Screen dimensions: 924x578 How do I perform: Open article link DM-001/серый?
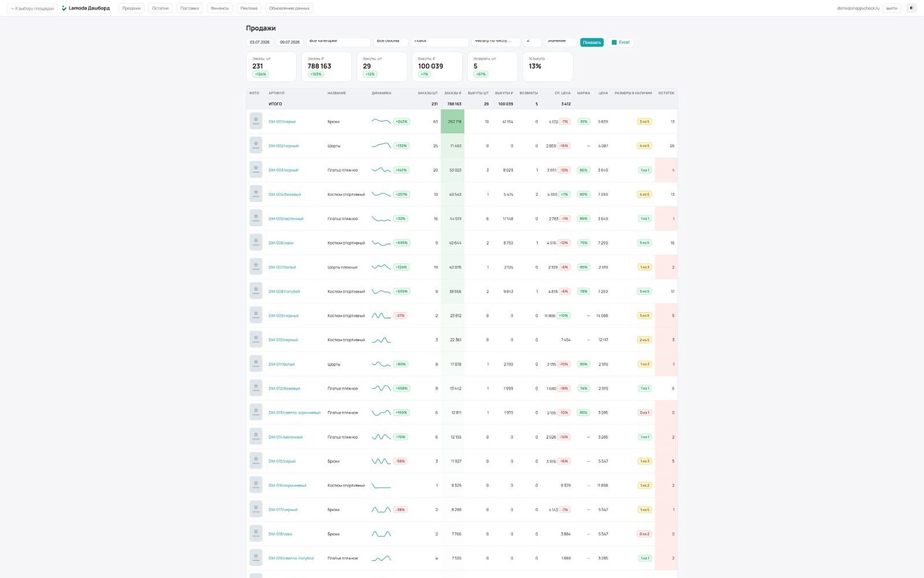pos(282,121)
